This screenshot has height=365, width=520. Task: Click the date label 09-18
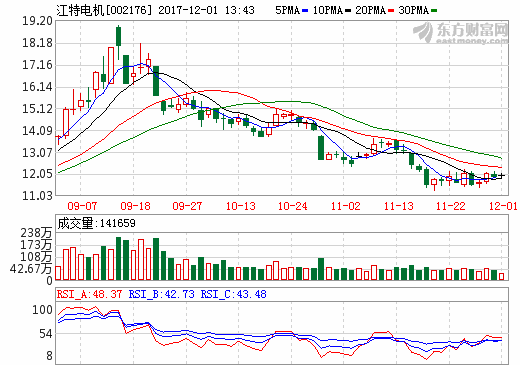pyautogui.click(x=135, y=206)
